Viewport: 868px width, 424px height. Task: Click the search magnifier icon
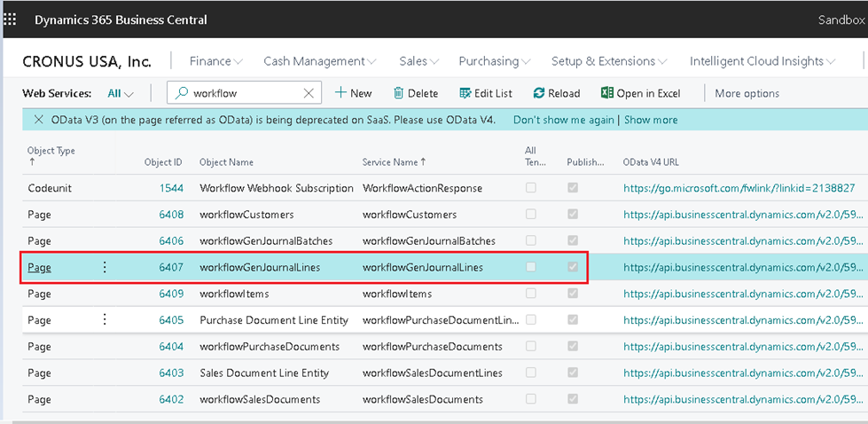[181, 93]
